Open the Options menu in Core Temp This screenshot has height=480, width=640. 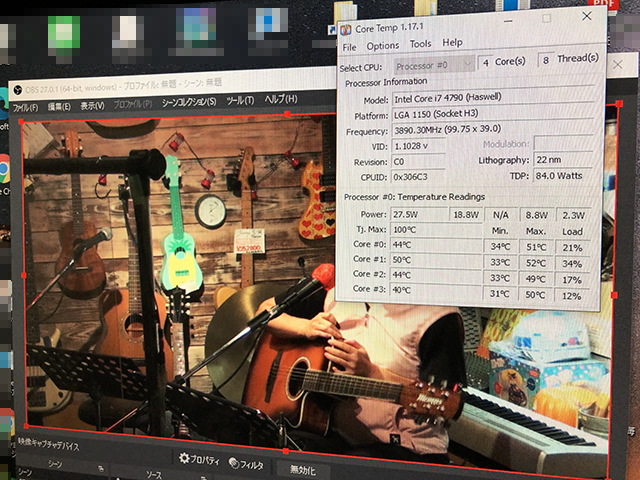click(382, 46)
